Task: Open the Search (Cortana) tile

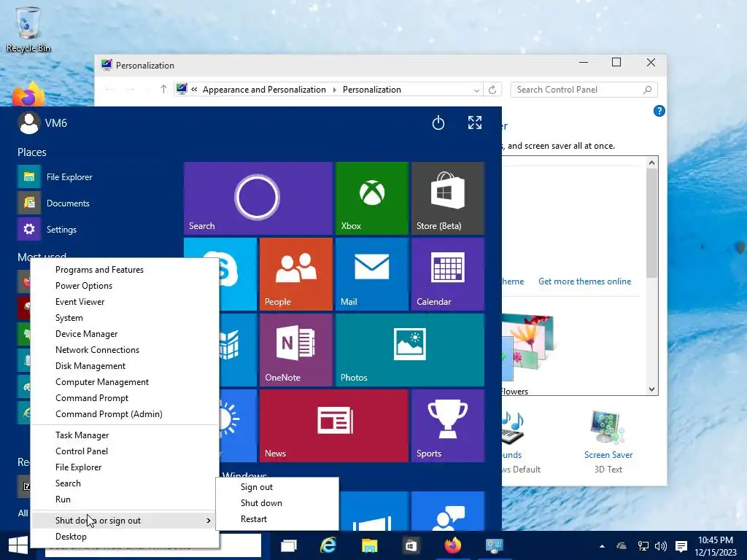Action: pos(258,198)
